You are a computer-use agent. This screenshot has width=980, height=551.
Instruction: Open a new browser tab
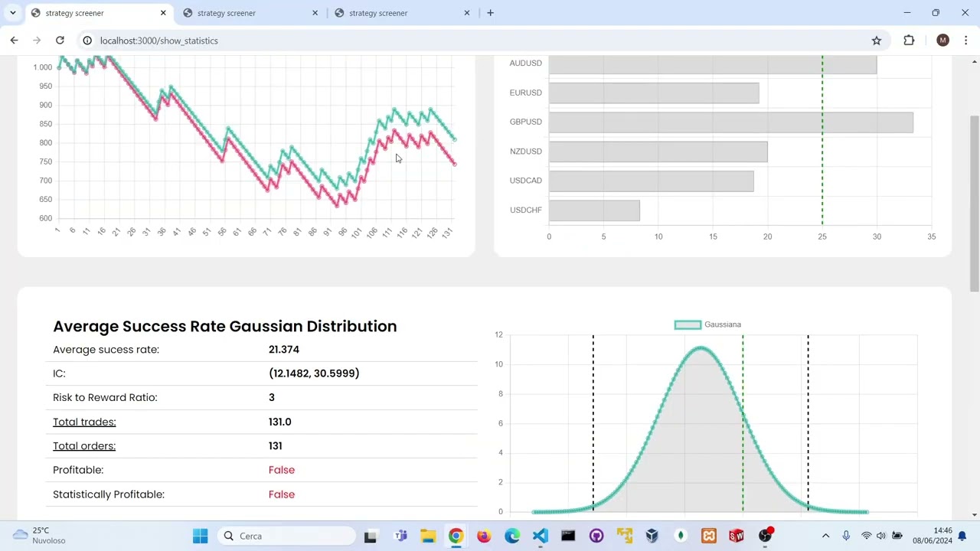[490, 13]
